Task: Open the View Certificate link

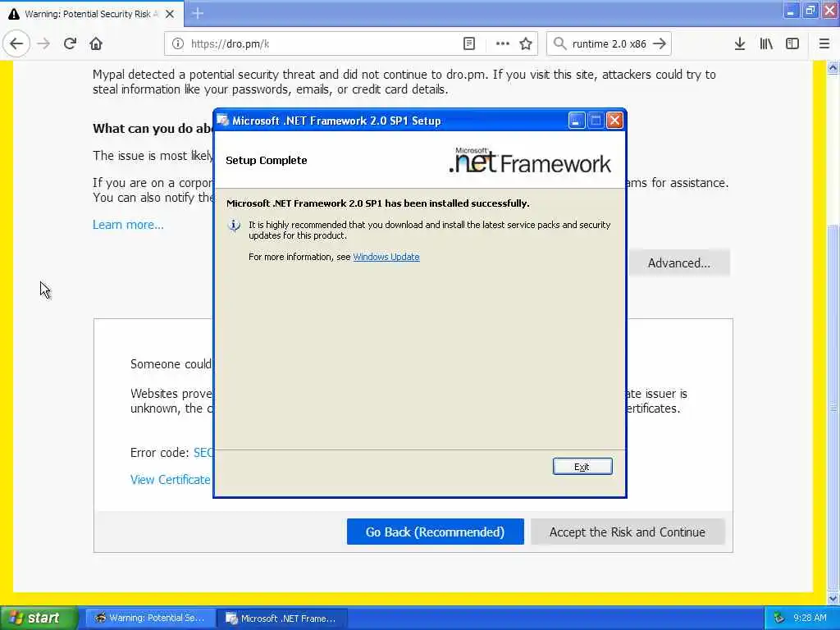Action: pos(171,480)
